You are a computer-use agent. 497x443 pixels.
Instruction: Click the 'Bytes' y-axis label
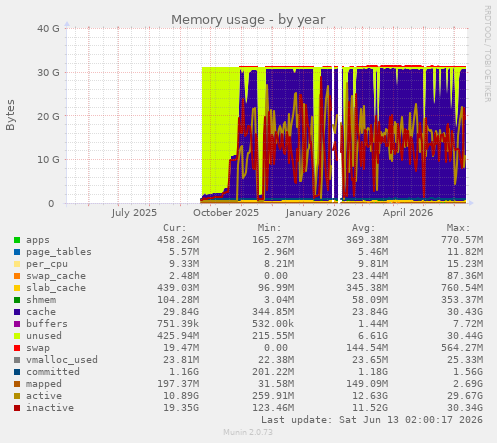coord(11,115)
